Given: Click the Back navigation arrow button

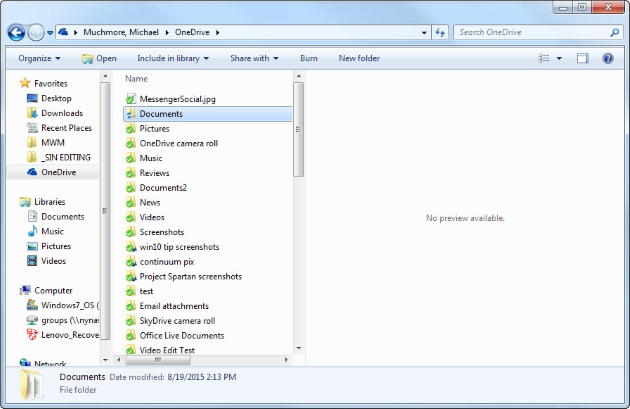Looking at the screenshot, I should tap(16, 33).
